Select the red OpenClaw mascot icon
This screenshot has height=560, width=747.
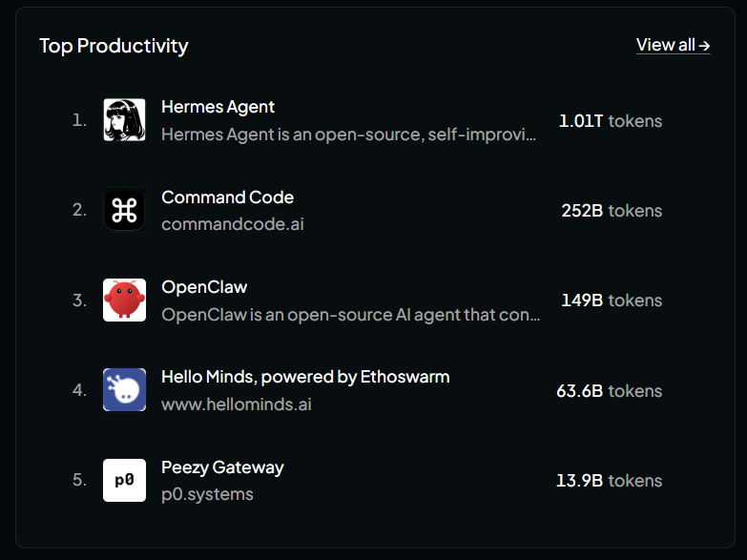pos(124,301)
